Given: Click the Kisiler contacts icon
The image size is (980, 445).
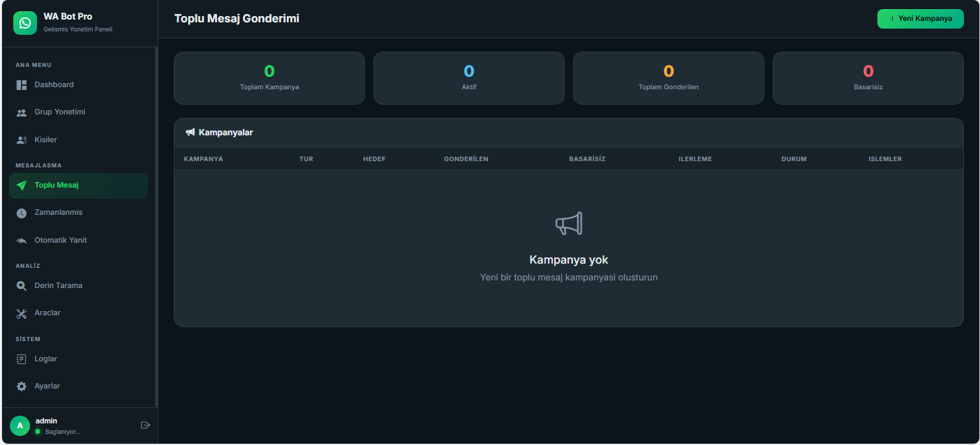Looking at the screenshot, I should click(22, 140).
